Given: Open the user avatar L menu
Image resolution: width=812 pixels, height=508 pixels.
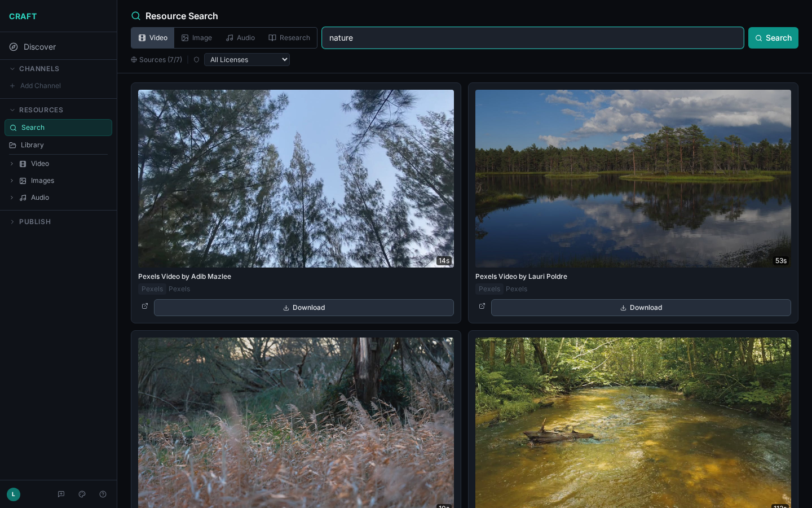Looking at the screenshot, I should click(x=14, y=494).
